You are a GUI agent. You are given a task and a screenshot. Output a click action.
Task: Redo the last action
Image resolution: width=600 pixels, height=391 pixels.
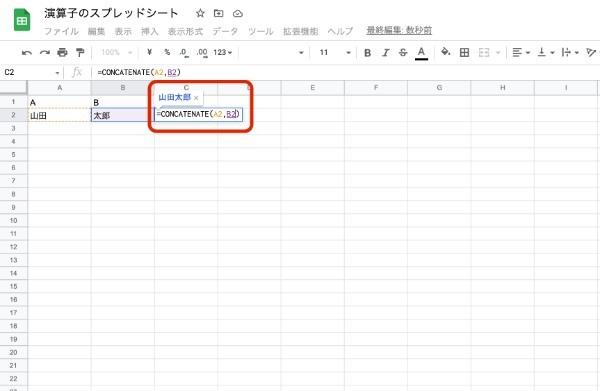click(45, 52)
